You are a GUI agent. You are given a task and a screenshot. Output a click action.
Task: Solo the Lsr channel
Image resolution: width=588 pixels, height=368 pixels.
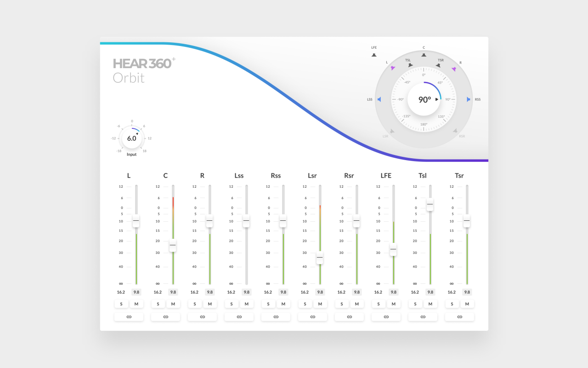point(305,304)
